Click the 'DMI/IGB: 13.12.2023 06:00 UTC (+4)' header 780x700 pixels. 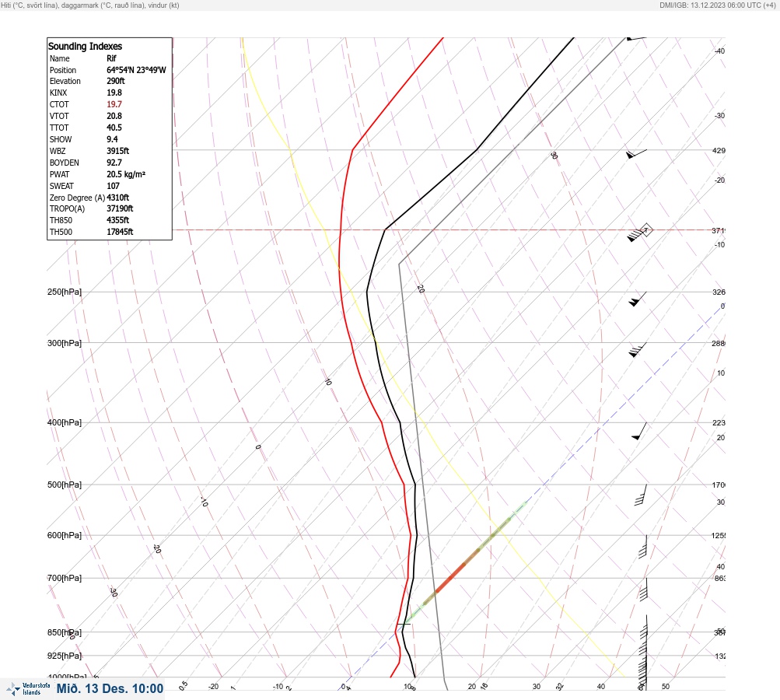pyautogui.click(x=717, y=5)
